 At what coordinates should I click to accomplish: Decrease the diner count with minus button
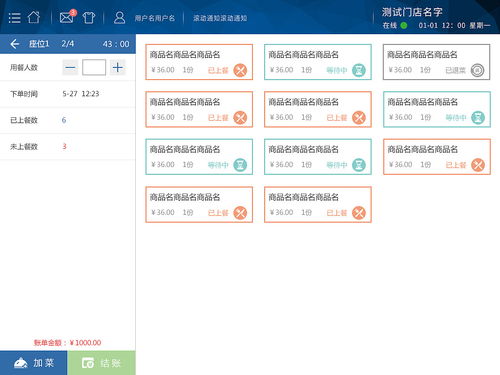[70, 68]
